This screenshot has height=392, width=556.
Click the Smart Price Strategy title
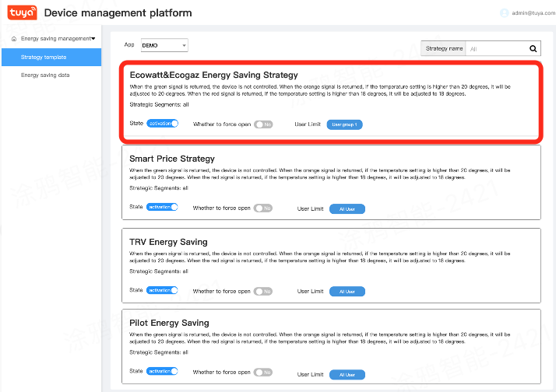[172, 159]
